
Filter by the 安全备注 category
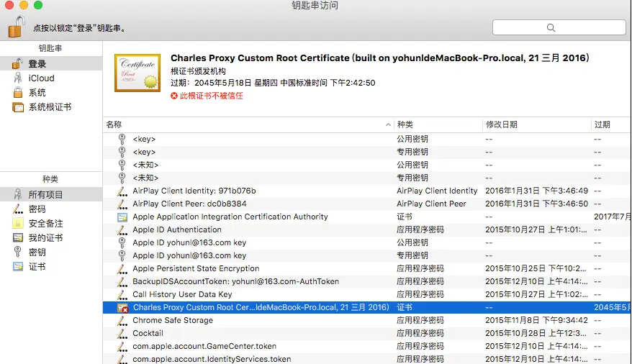pyautogui.click(x=51, y=224)
